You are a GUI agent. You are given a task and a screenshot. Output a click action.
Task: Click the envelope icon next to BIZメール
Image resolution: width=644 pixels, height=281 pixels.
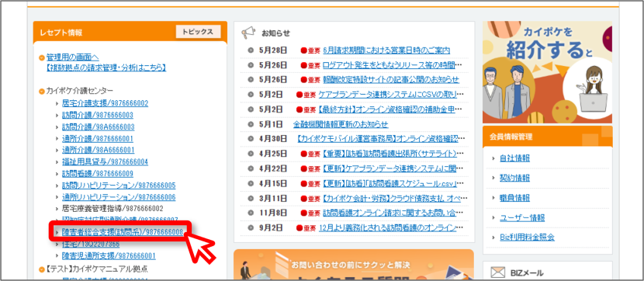[498, 272]
